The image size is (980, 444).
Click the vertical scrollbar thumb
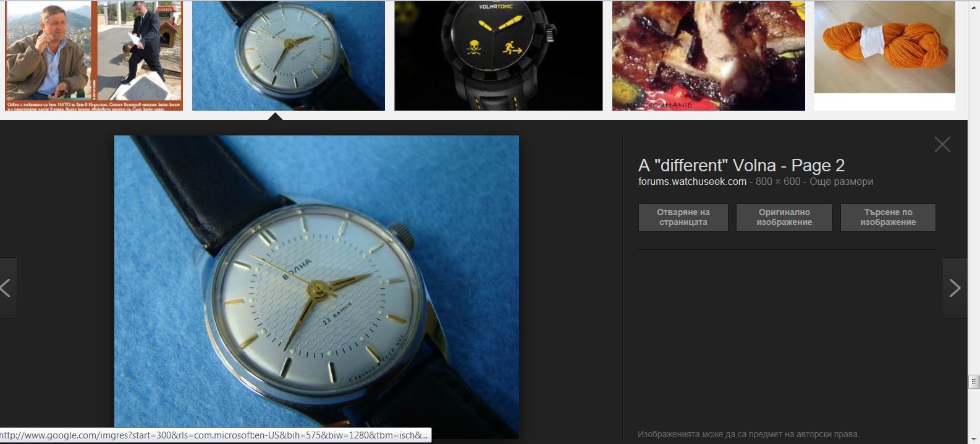pyautogui.click(x=974, y=382)
